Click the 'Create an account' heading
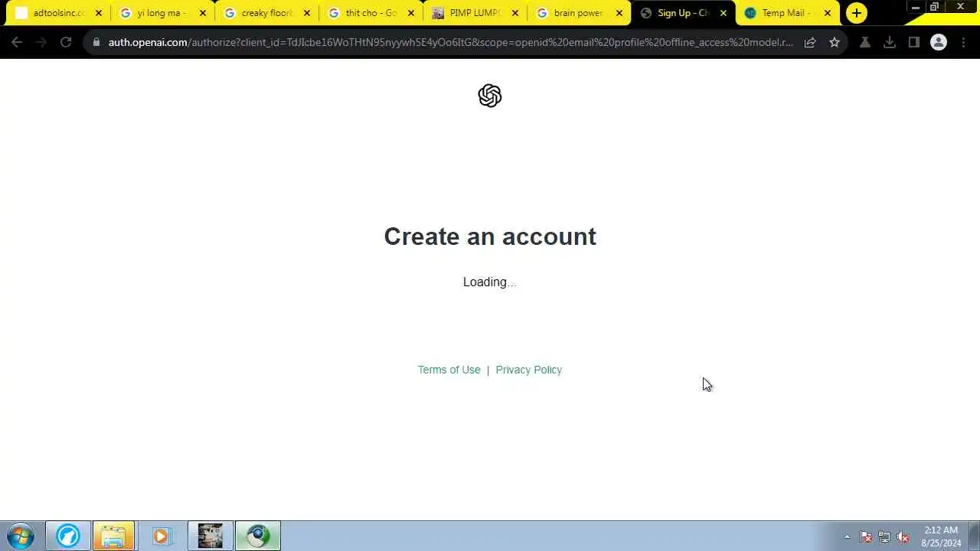This screenshot has width=980, height=551. [490, 236]
